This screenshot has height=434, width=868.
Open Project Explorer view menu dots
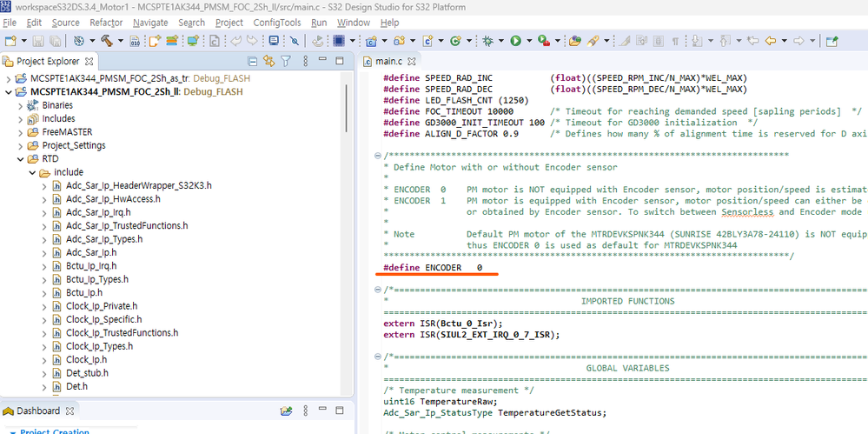(x=306, y=61)
